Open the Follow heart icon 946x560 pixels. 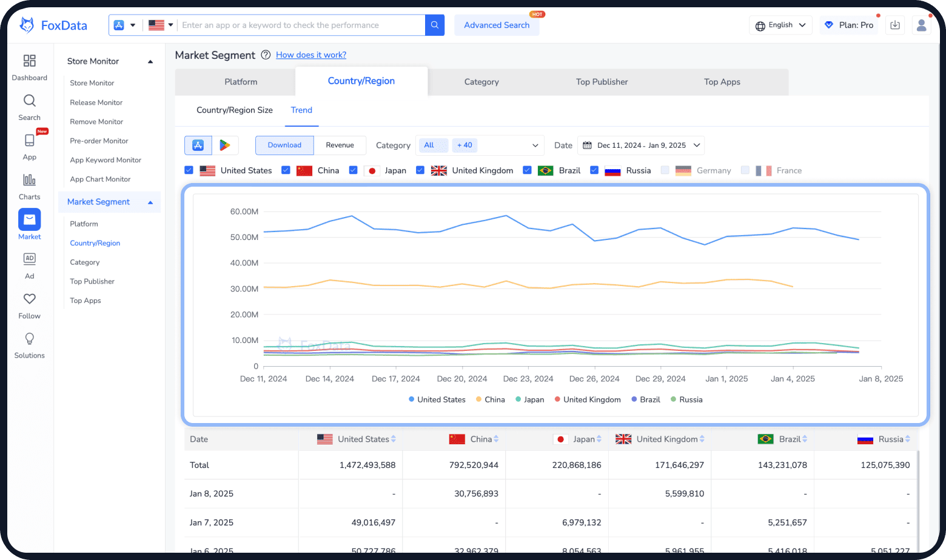(29, 299)
